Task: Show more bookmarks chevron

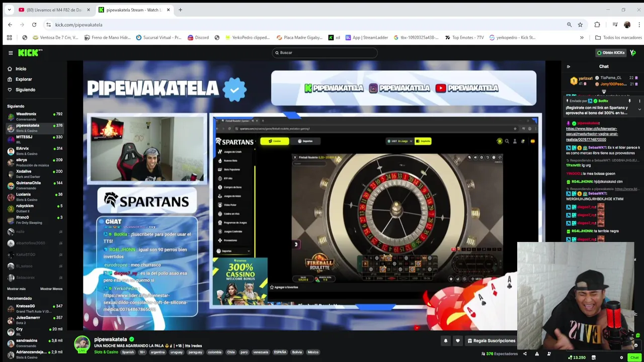Action: pyautogui.click(x=582, y=38)
